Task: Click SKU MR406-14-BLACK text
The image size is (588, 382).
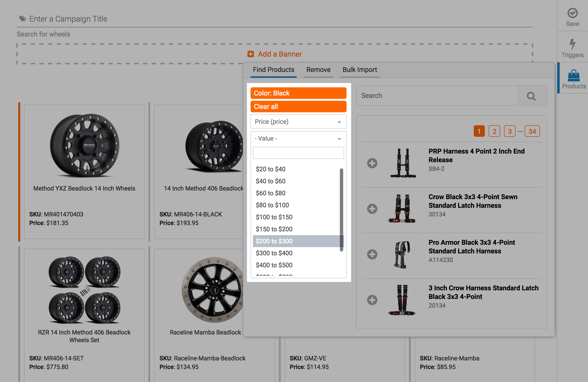Action: tap(191, 214)
